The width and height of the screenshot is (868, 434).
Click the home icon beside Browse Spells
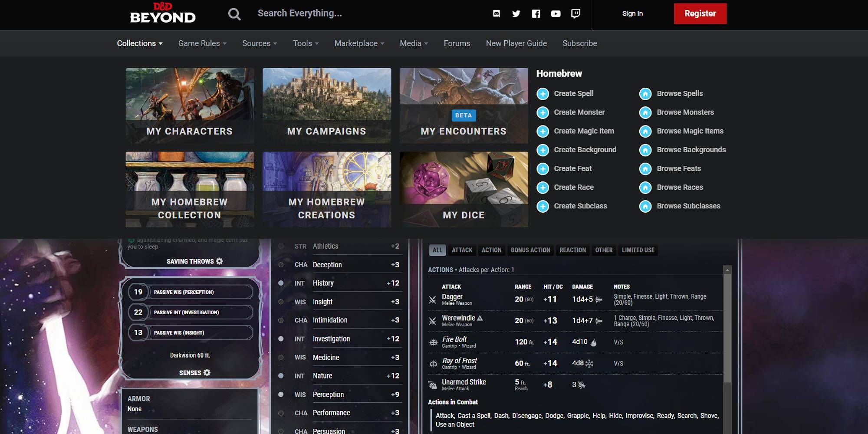[x=645, y=94]
